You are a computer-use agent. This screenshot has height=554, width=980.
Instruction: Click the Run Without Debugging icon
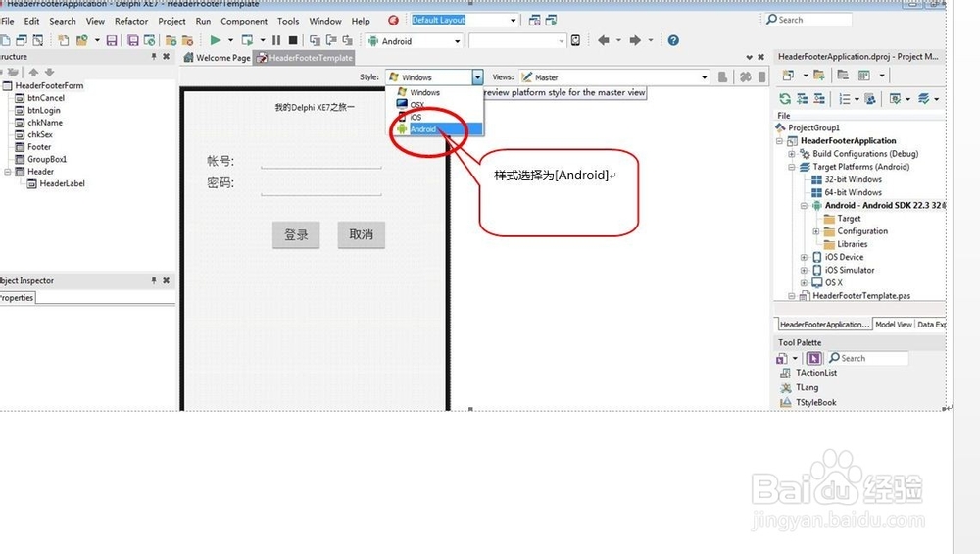coord(248,40)
